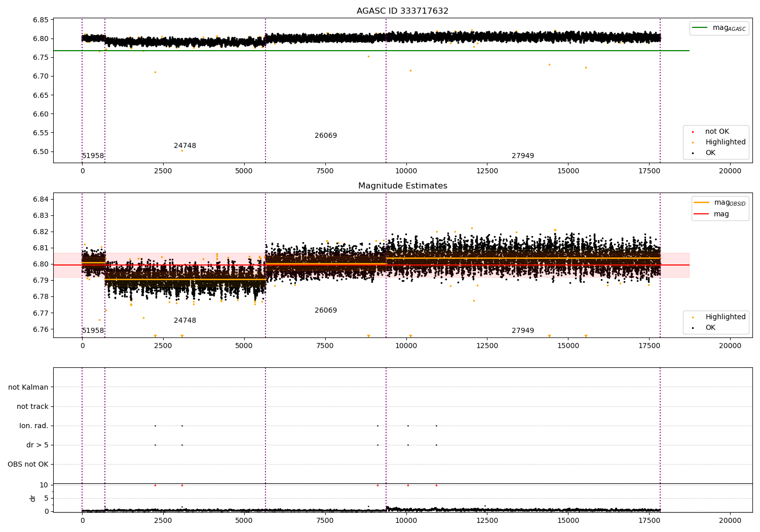Click obsid label 24748 in the Magnitude Estimates plot

[185, 321]
